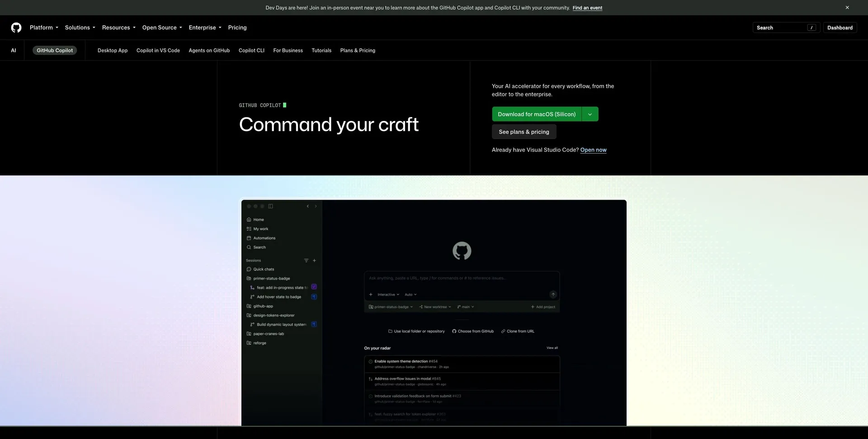
Task: Click the blue badge beside Build dynamic layout
Action: click(314, 324)
